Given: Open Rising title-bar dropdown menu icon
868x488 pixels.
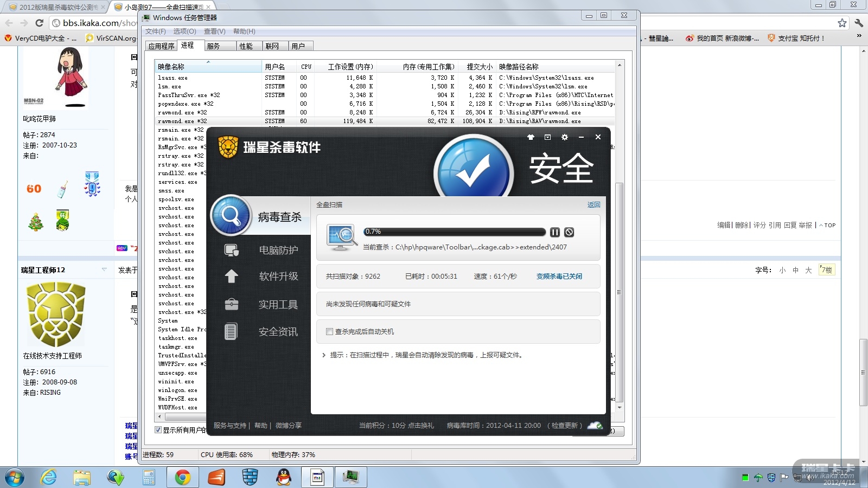Looking at the screenshot, I should (x=547, y=137).
